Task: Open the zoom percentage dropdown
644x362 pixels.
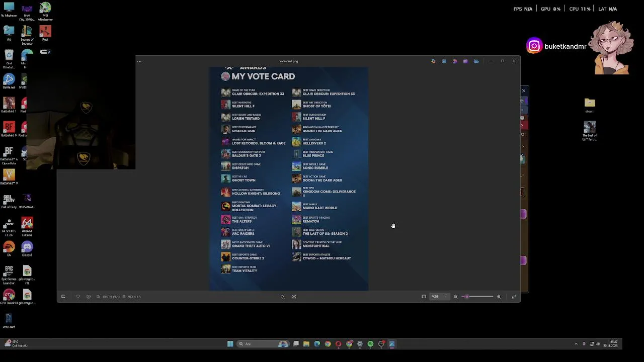Action: 440,297
